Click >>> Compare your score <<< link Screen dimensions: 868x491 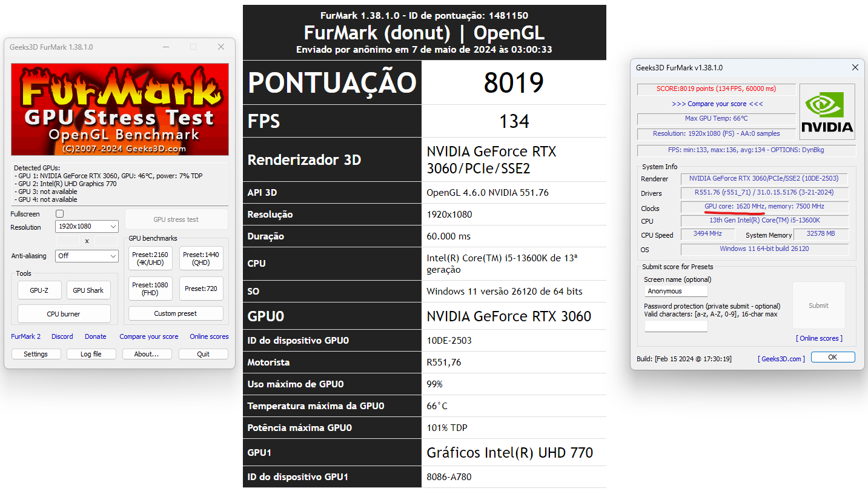pyautogui.click(x=717, y=104)
